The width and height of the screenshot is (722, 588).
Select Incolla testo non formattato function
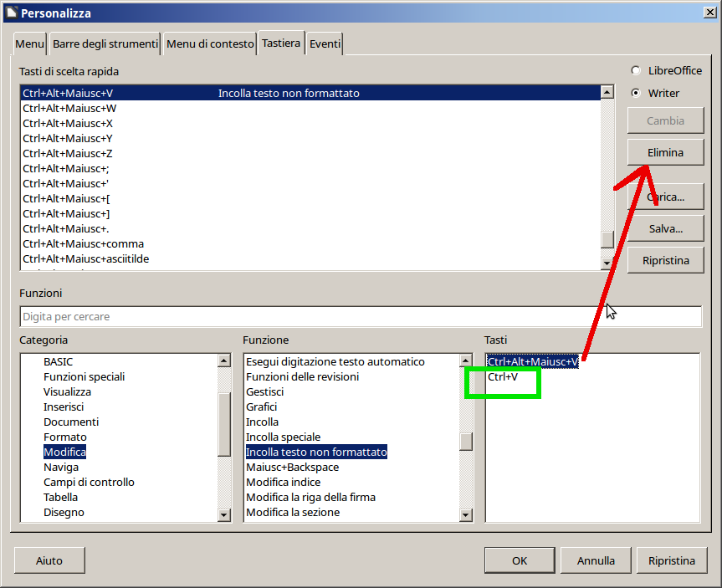tap(316, 453)
